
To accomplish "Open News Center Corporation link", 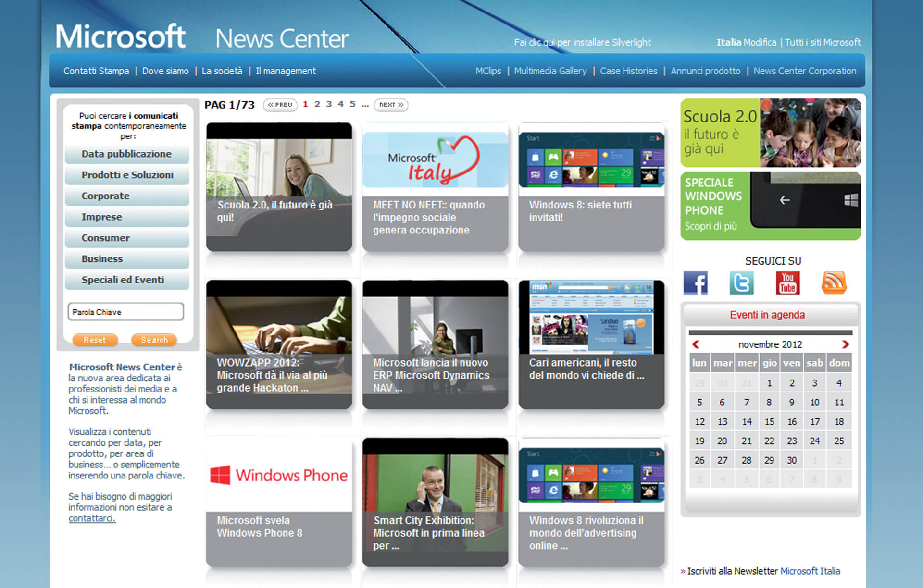I will coord(805,71).
